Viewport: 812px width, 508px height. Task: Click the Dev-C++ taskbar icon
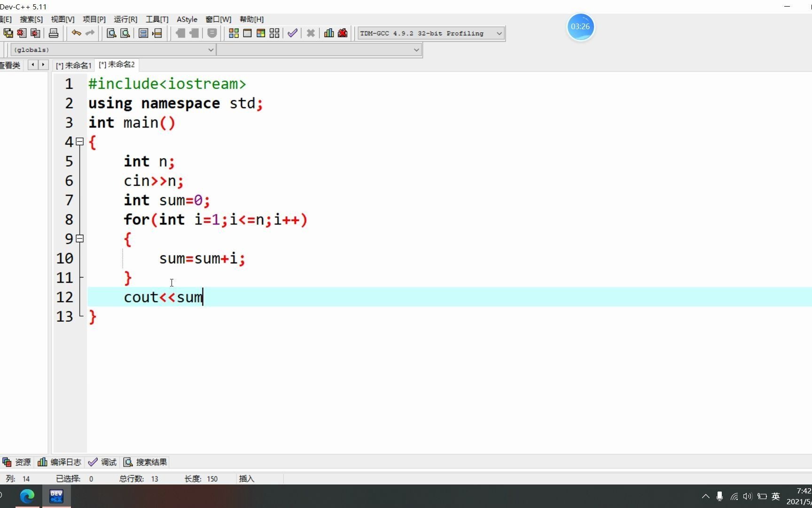tap(56, 496)
